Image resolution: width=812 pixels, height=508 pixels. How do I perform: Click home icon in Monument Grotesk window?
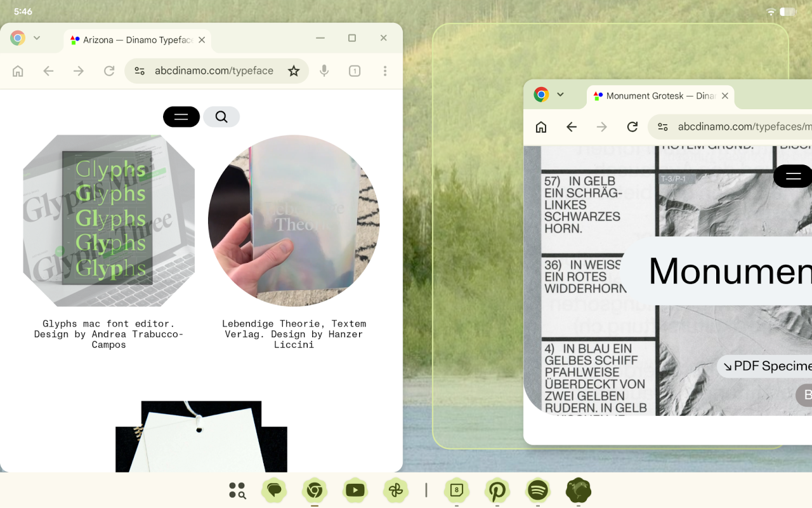click(541, 127)
